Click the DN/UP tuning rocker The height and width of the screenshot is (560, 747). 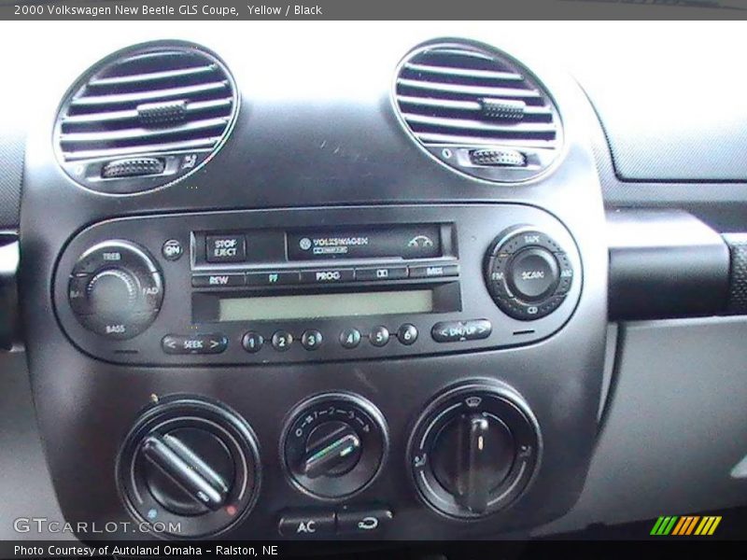coord(461,330)
